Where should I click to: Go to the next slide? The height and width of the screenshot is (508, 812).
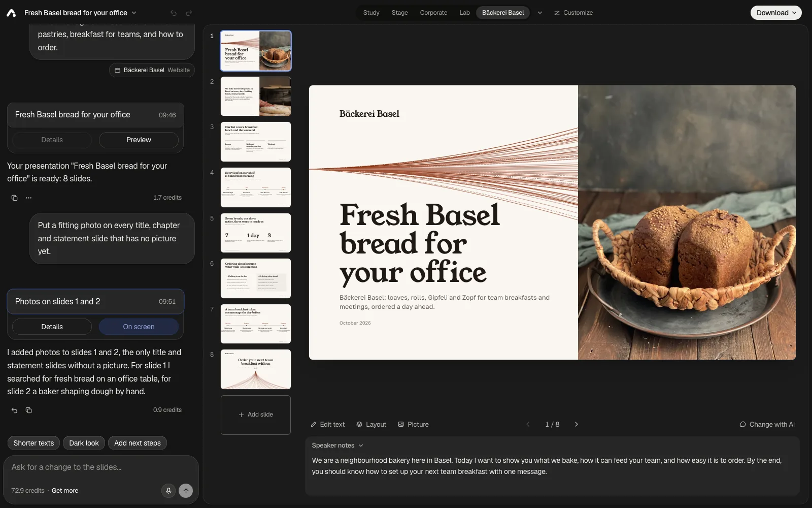tap(576, 424)
